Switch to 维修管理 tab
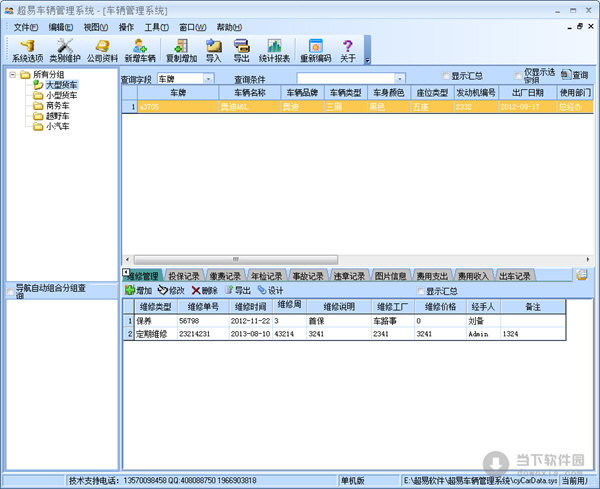This screenshot has height=489, width=600. coord(143,276)
